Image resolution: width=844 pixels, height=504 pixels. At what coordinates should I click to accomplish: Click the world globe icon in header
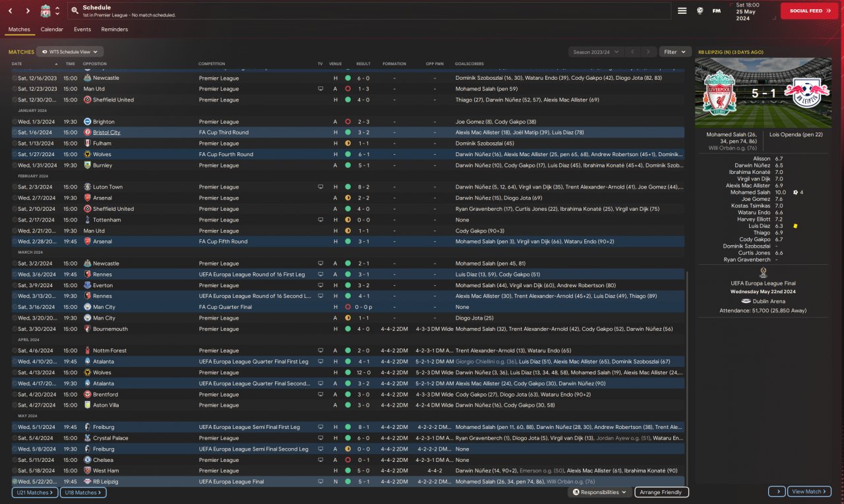pyautogui.click(x=700, y=11)
